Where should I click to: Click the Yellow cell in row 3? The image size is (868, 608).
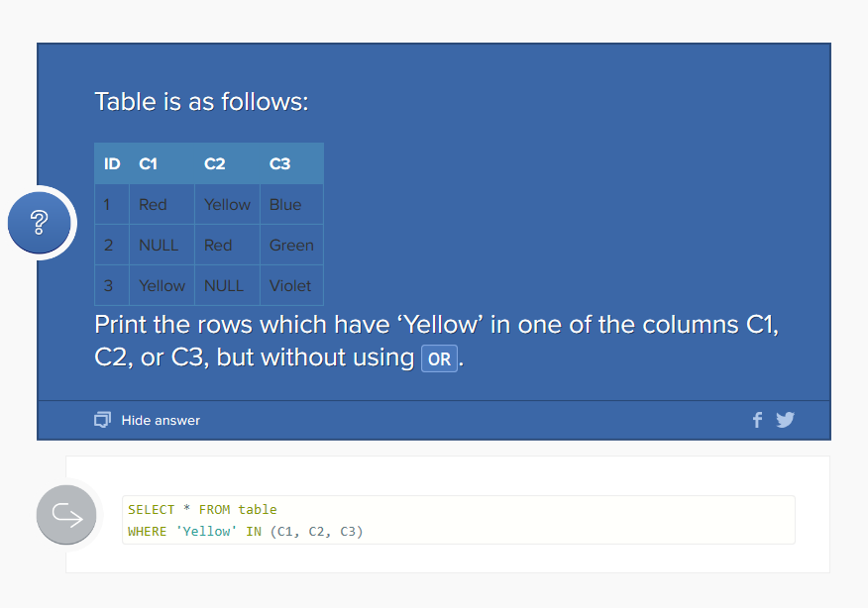[x=162, y=286]
